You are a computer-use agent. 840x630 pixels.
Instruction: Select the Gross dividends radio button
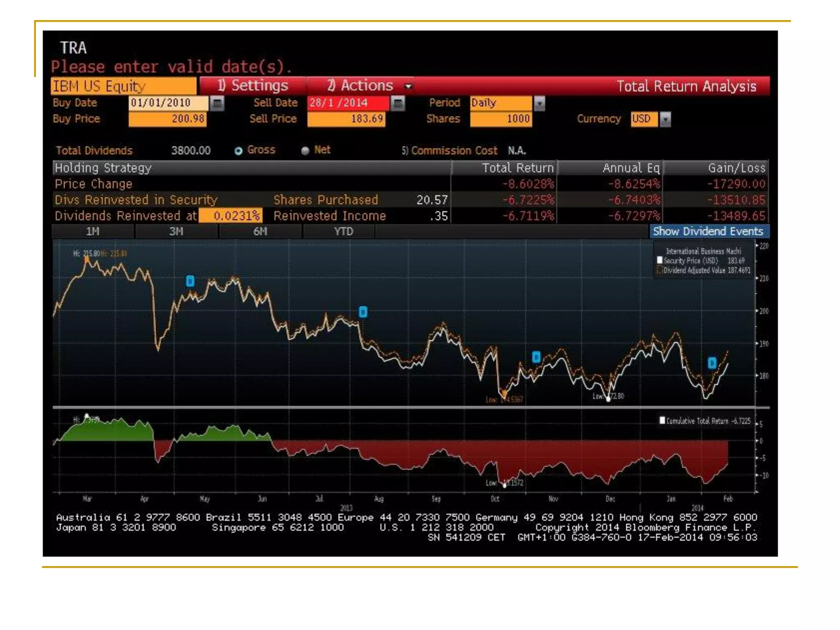click(238, 151)
